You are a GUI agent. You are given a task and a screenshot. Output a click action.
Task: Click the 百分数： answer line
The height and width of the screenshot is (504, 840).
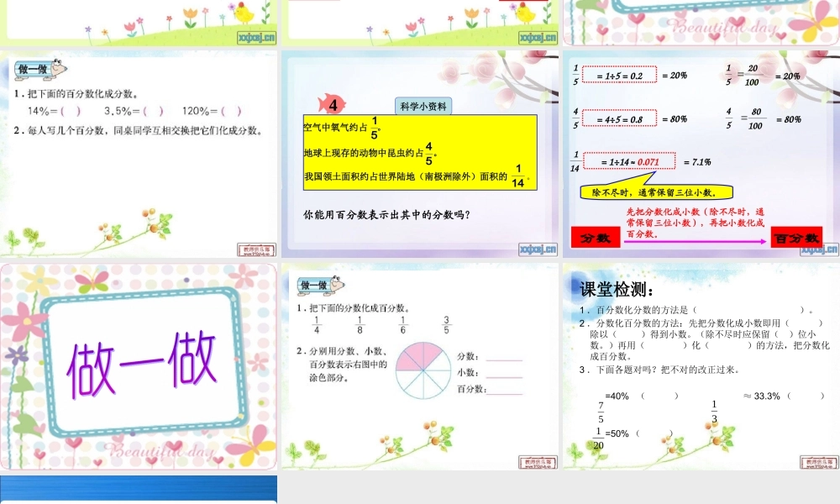click(504, 392)
